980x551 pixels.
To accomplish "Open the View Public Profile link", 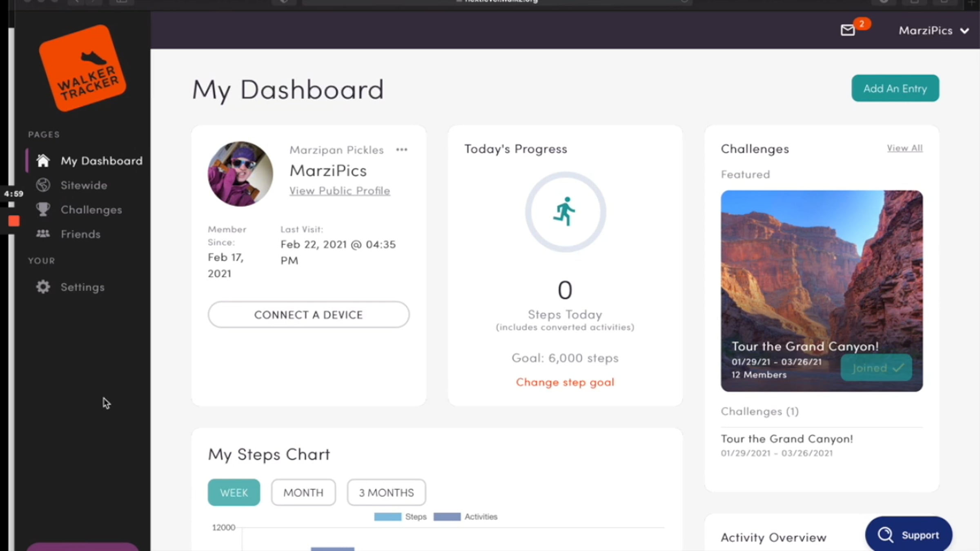I will [339, 191].
